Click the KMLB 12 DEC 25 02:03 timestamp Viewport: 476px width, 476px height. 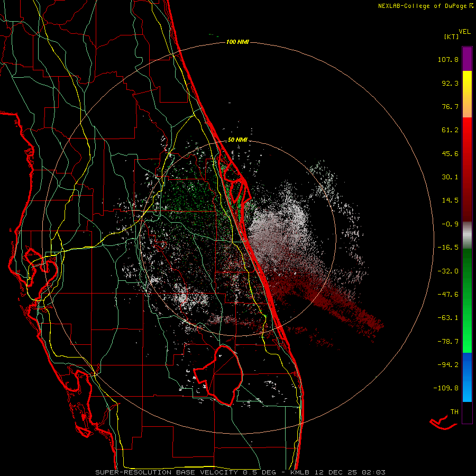click(337, 472)
